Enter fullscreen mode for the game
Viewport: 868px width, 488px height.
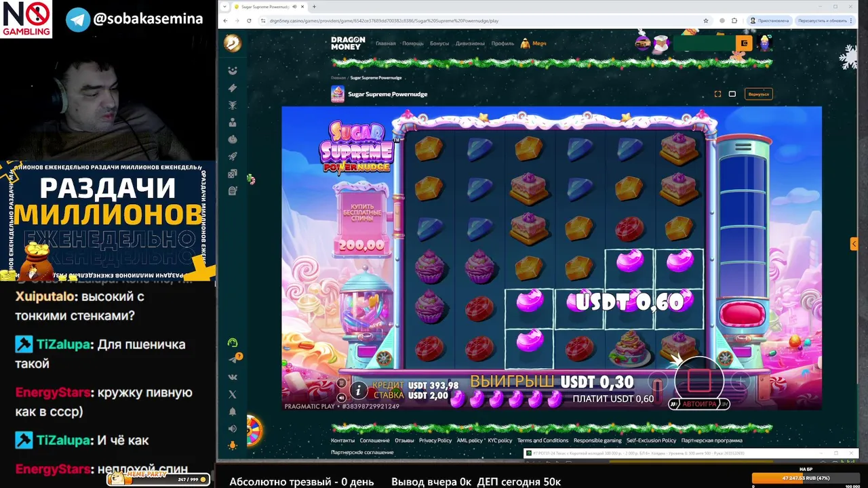click(x=717, y=94)
